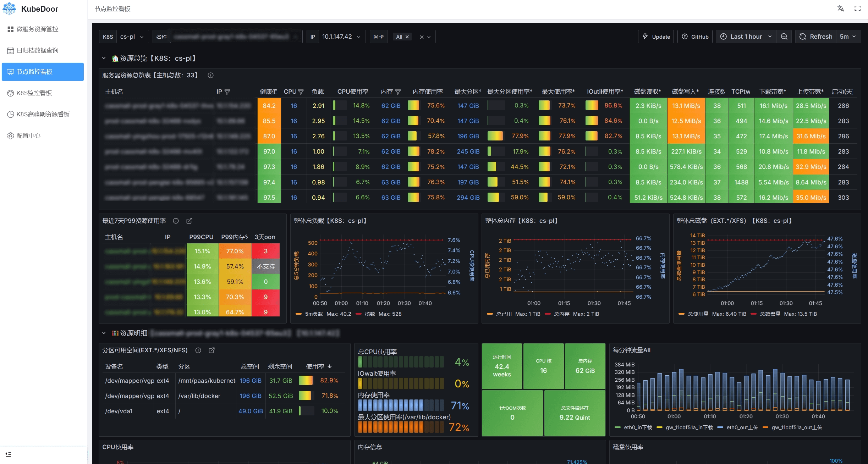Open the IP 10.1.147.42 dropdown
This screenshot has width=868, height=464.
tap(341, 37)
